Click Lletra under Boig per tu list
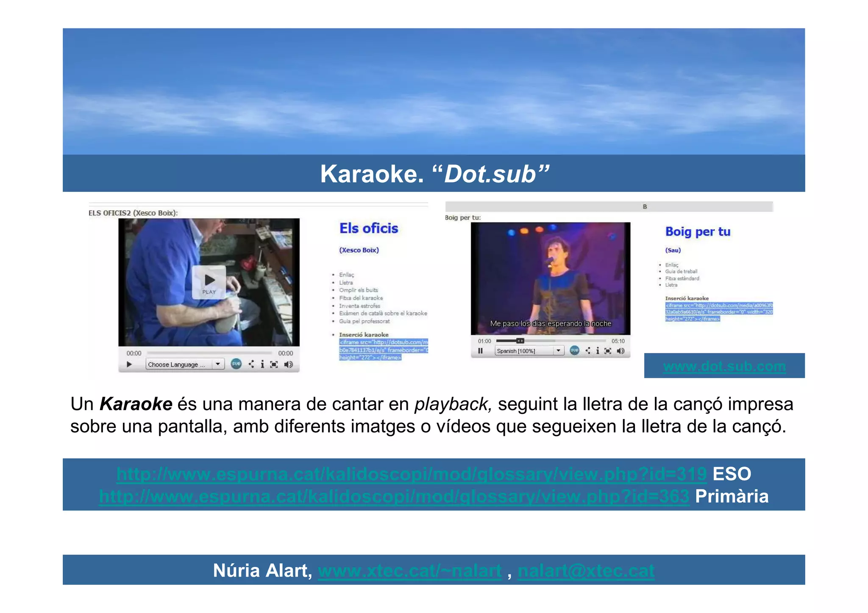This screenshot has height=613, width=868. (671, 285)
